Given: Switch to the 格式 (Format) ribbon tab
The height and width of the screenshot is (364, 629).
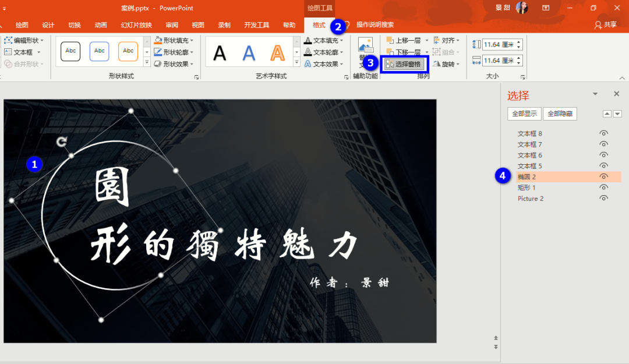Looking at the screenshot, I should click(318, 25).
